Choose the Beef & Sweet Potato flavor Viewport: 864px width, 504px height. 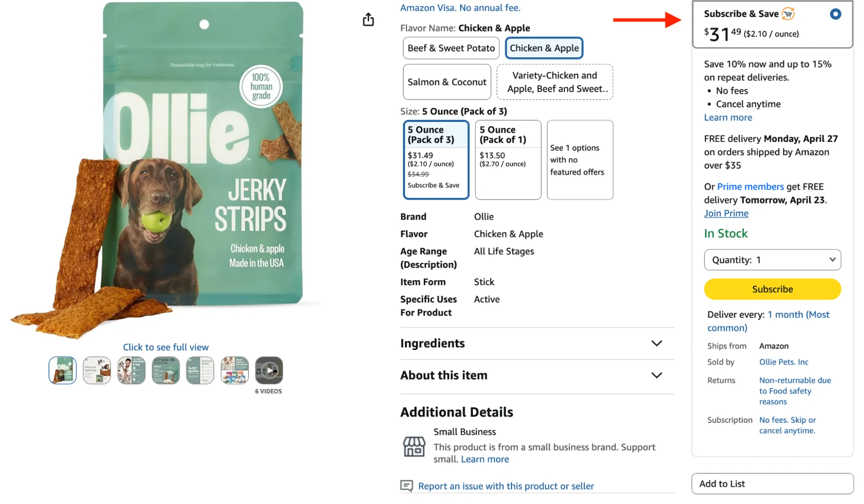[x=451, y=48]
